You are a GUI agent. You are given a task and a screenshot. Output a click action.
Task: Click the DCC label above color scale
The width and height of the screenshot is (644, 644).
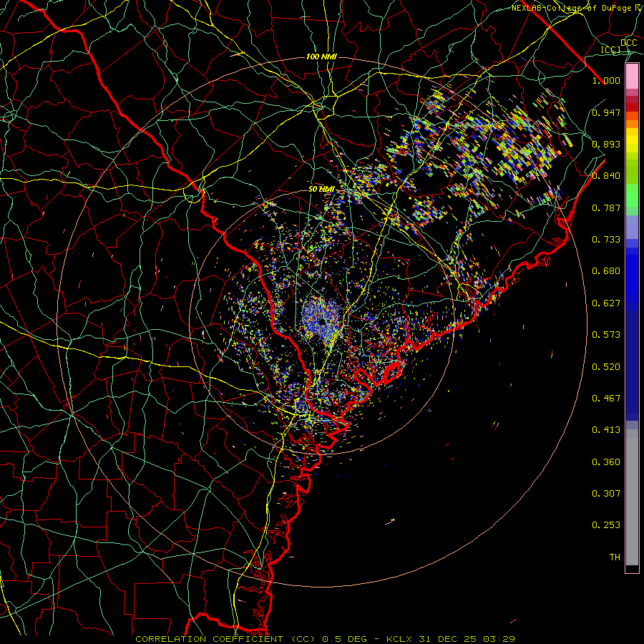point(628,43)
